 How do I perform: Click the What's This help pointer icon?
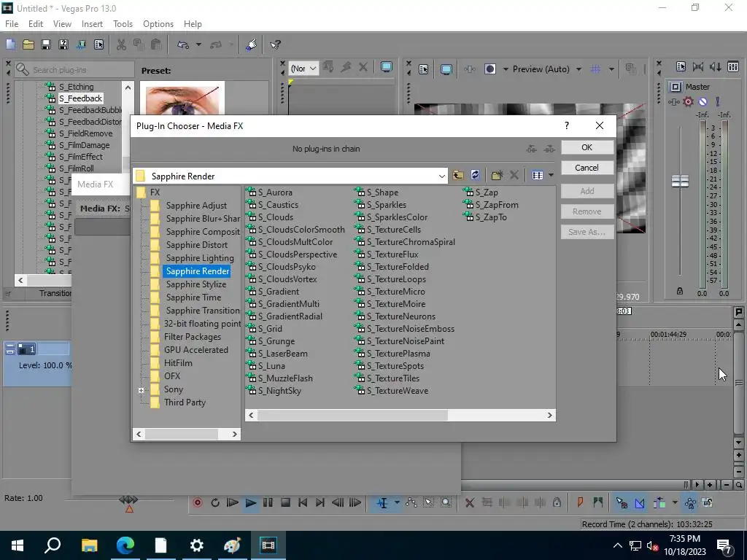click(x=275, y=44)
